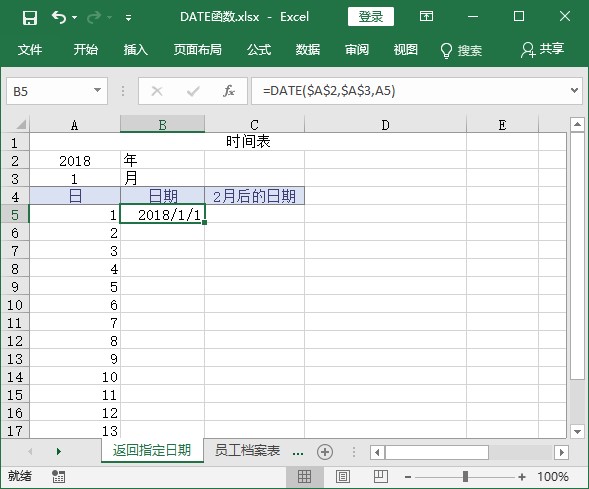The width and height of the screenshot is (589, 489).
Task: Click the next sheet navigation arrow
Action: pos(59,451)
